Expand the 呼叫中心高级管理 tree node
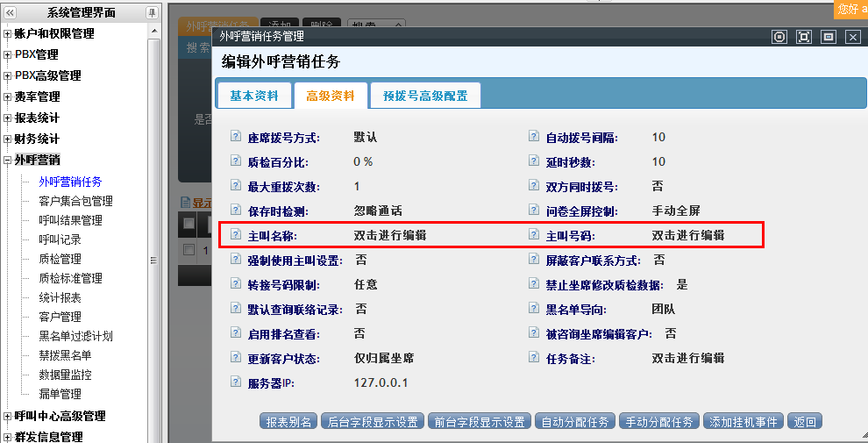Screen dimensions: 868x443 tap(8, 417)
